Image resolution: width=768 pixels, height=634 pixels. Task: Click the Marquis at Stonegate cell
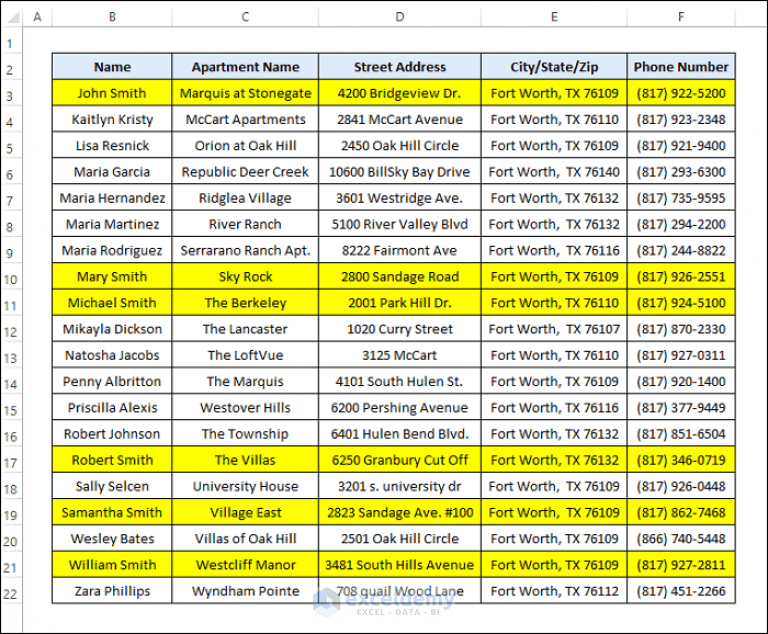(x=245, y=93)
